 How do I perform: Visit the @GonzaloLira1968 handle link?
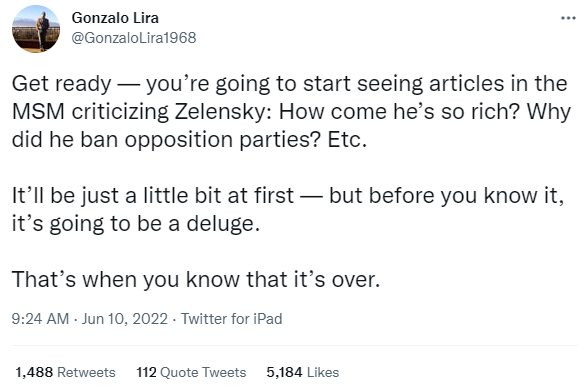pos(134,38)
